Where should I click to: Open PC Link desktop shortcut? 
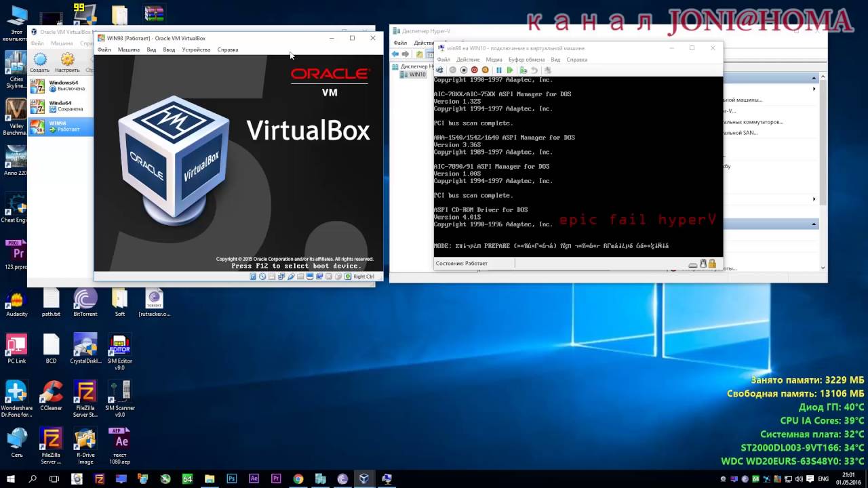(x=16, y=350)
